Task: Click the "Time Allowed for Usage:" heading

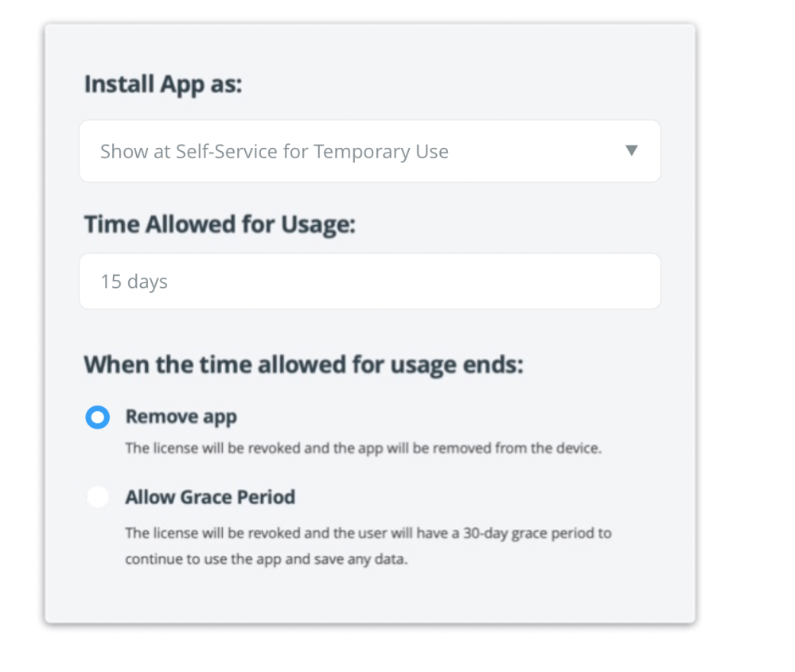Action: 220,225
